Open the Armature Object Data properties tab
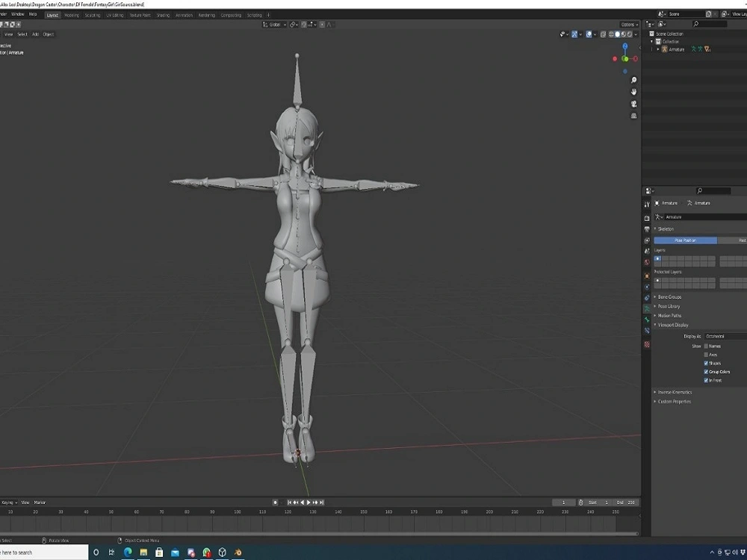This screenshot has width=747, height=560. [x=647, y=308]
